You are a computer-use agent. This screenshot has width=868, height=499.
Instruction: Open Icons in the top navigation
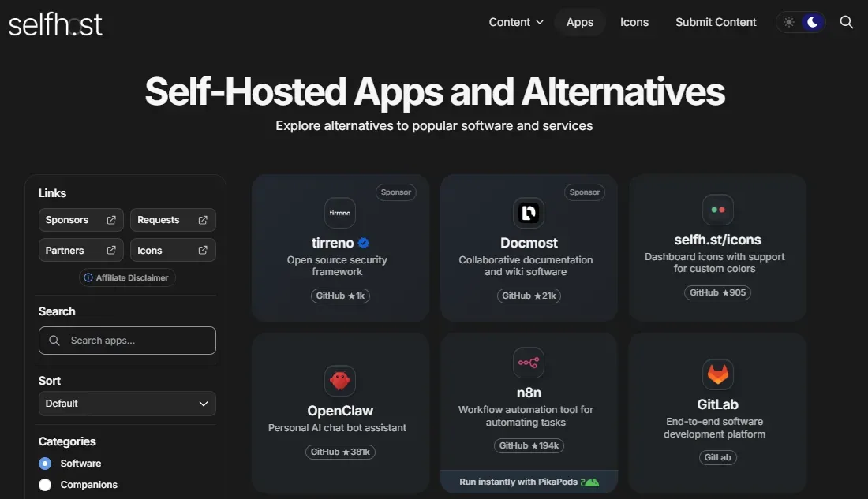click(x=634, y=22)
